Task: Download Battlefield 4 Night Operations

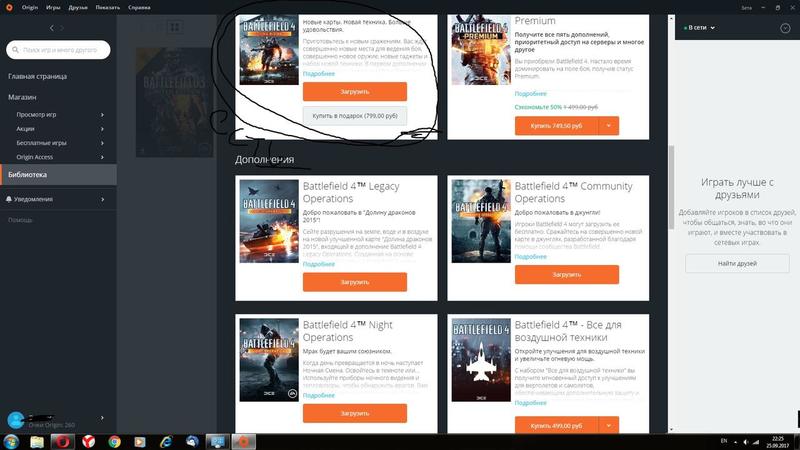Action: (355, 413)
